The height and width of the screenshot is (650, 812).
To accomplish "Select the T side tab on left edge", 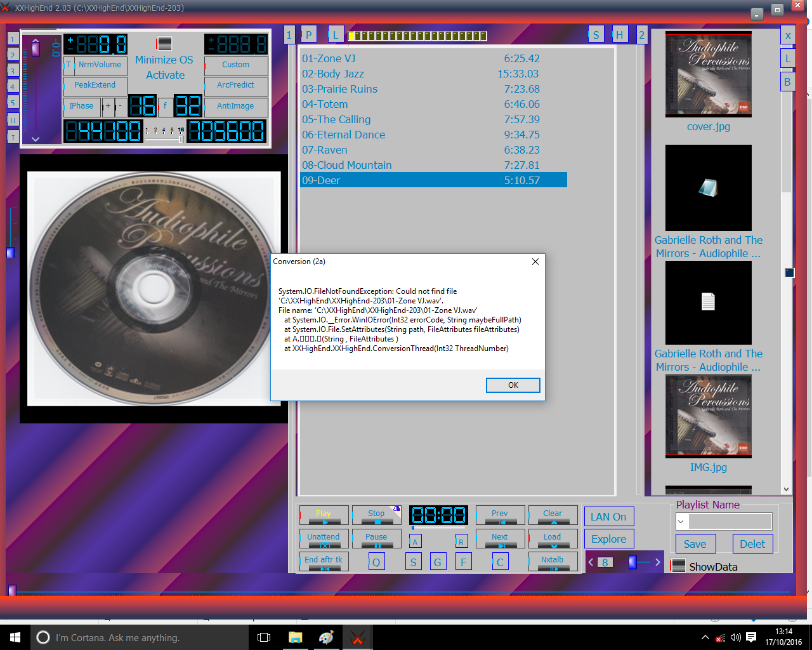I will point(12,136).
